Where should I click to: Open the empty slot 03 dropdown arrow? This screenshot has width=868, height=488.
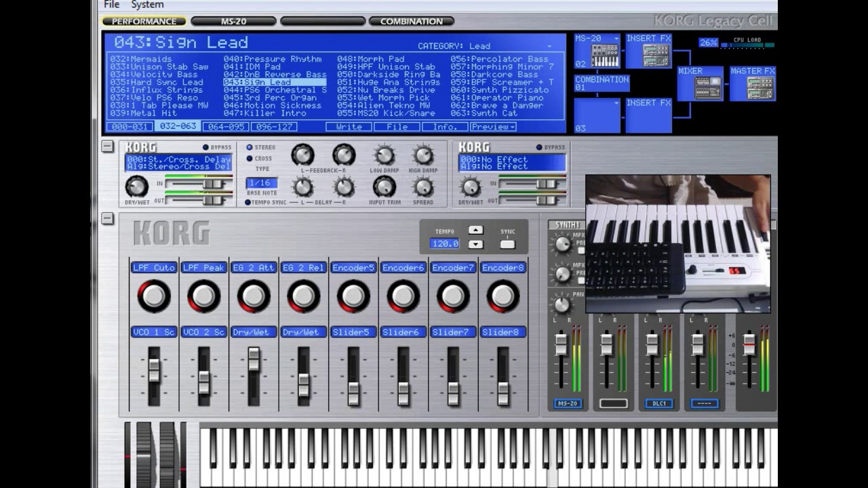[616, 103]
